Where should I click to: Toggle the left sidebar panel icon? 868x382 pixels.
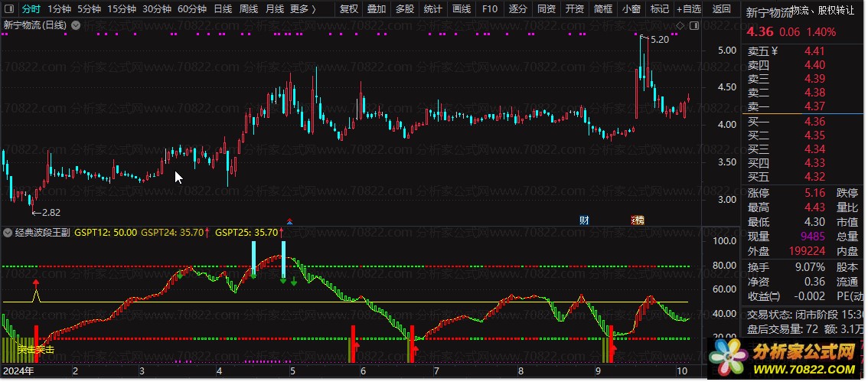pyautogui.click(x=10, y=9)
